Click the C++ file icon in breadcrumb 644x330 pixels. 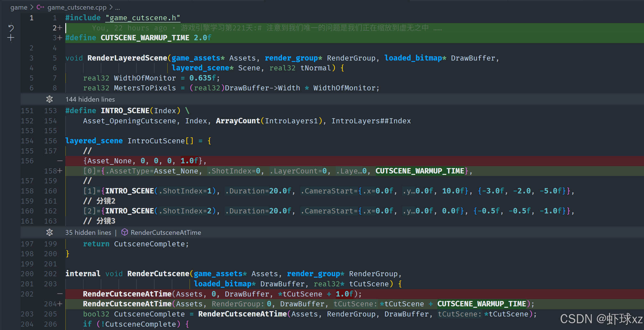click(40, 7)
